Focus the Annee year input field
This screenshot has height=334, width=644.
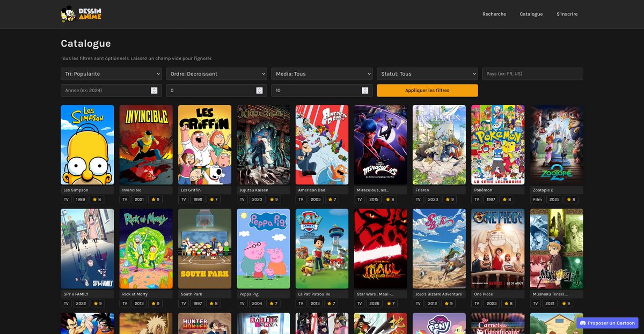pos(111,91)
